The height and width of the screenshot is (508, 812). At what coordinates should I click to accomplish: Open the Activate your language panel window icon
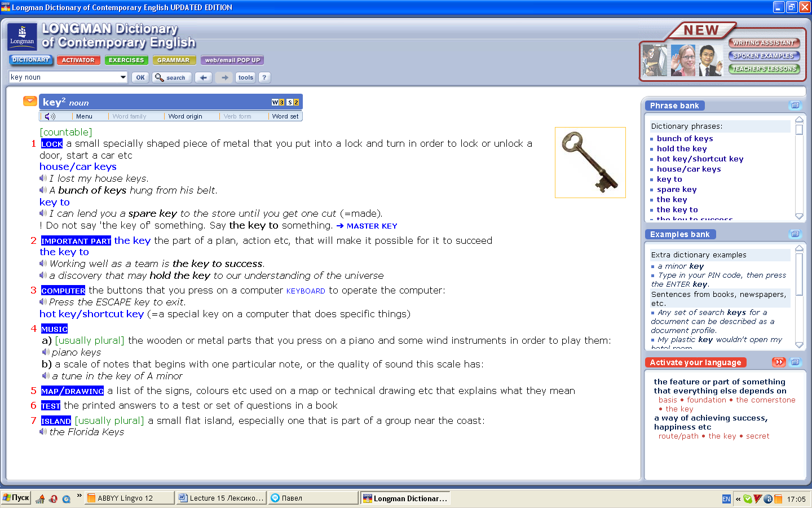(x=795, y=362)
